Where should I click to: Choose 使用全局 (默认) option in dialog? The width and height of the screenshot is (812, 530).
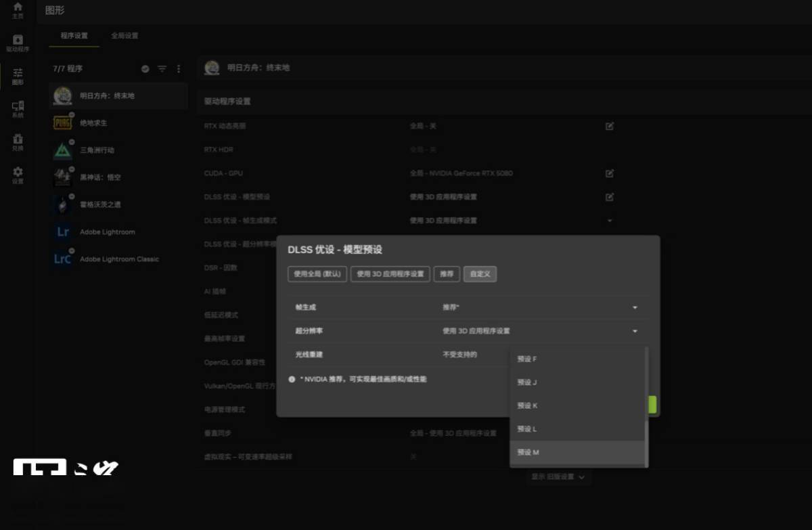coord(317,274)
